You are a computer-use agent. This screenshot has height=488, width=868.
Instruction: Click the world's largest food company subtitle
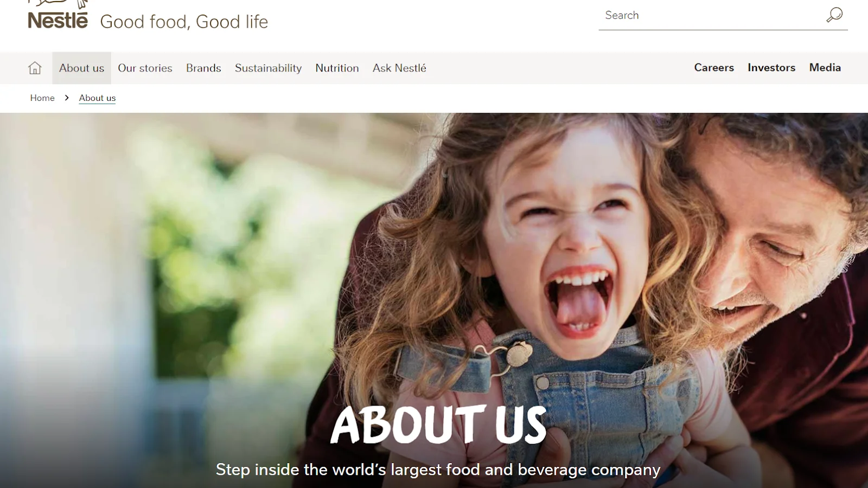click(438, 469)
